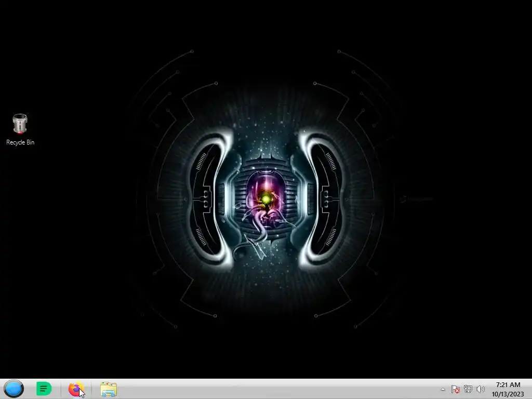The width and height of the screenshot is (532, 399).
Task: Open the clock showing 7:21 AM
Action: 508,389
